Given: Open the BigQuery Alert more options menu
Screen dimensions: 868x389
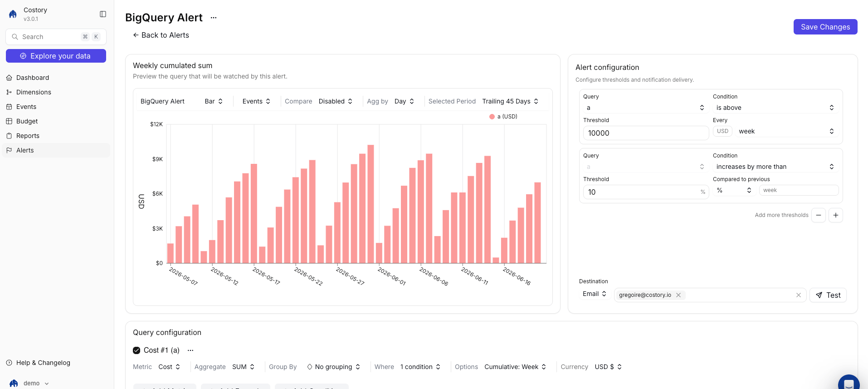Looking at the screenshot, I should pyautogui.click(x=214, y=18).
